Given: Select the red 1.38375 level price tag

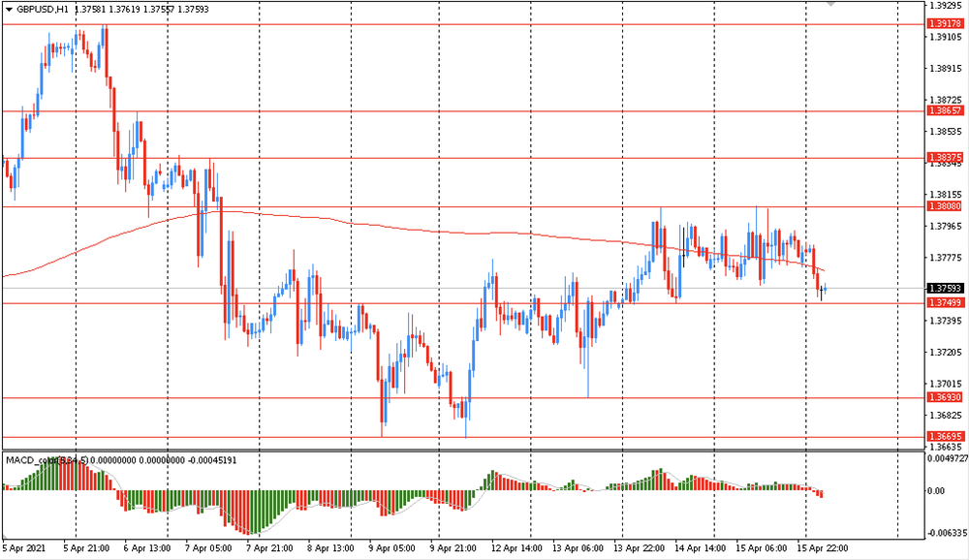Looking at the screenshot, I should pyautogui.click(x=946, y=158).
